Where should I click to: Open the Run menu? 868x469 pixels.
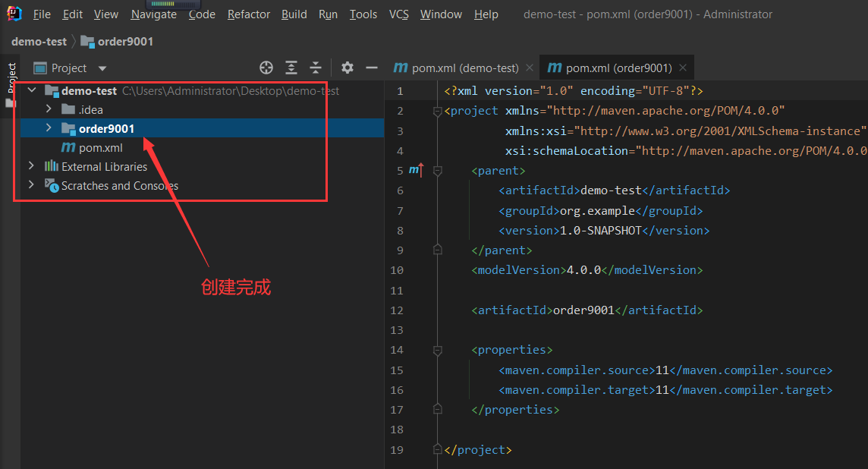pos(328,14)
